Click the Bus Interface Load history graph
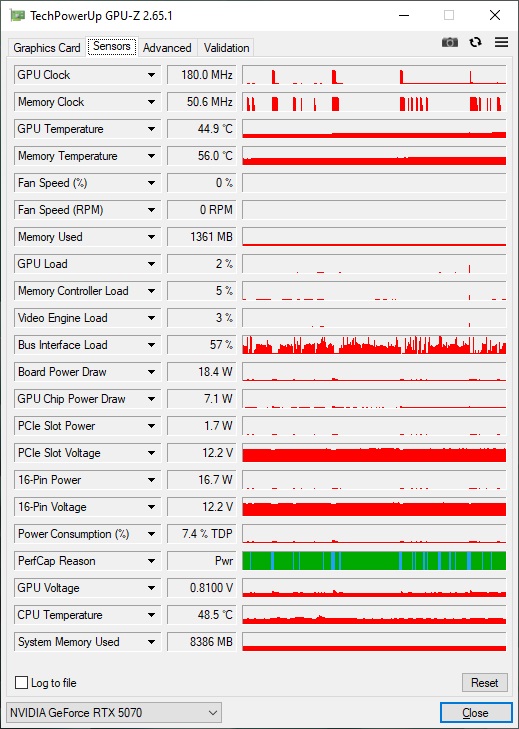Image resolution: width=519 pixels, height=729 pixels. tap(374, 345)
